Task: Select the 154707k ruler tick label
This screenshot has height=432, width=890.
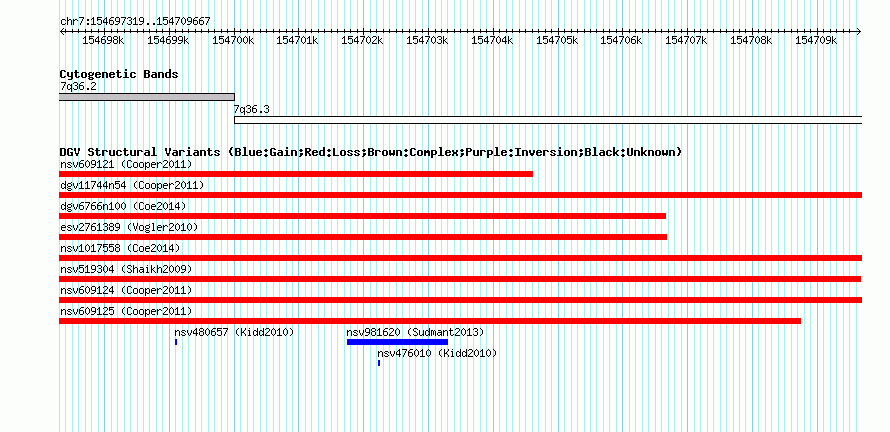Action: (x=686, y=40)
